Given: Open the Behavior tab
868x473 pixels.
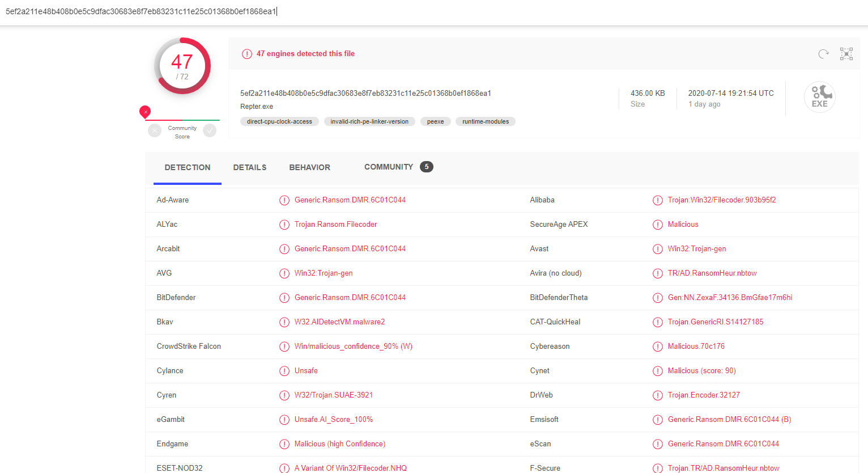Looking at the screenshot, I should coord(309,167).
